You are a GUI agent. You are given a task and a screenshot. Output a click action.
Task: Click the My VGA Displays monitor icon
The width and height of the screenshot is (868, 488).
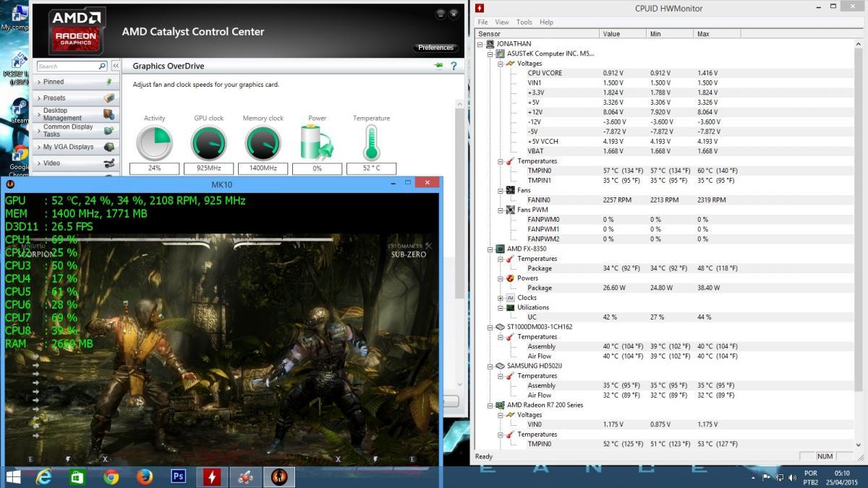click(109, 147)
